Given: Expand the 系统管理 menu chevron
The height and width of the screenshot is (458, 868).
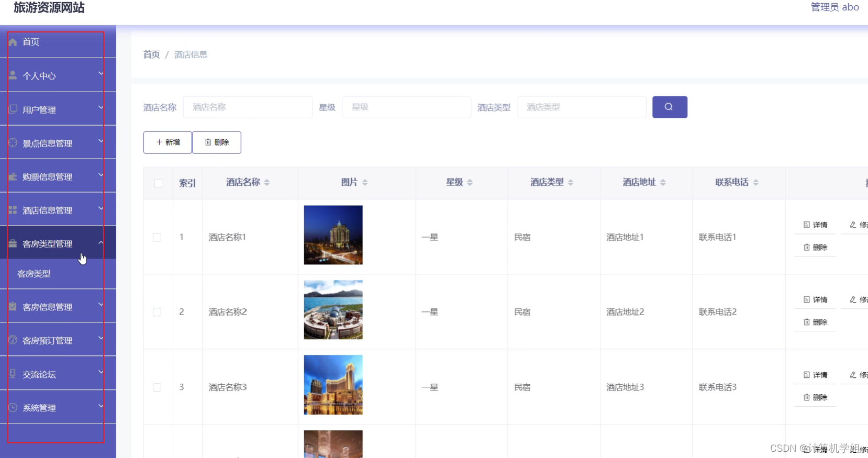Looking at the screenshot, I should click(x=101, y=406).
